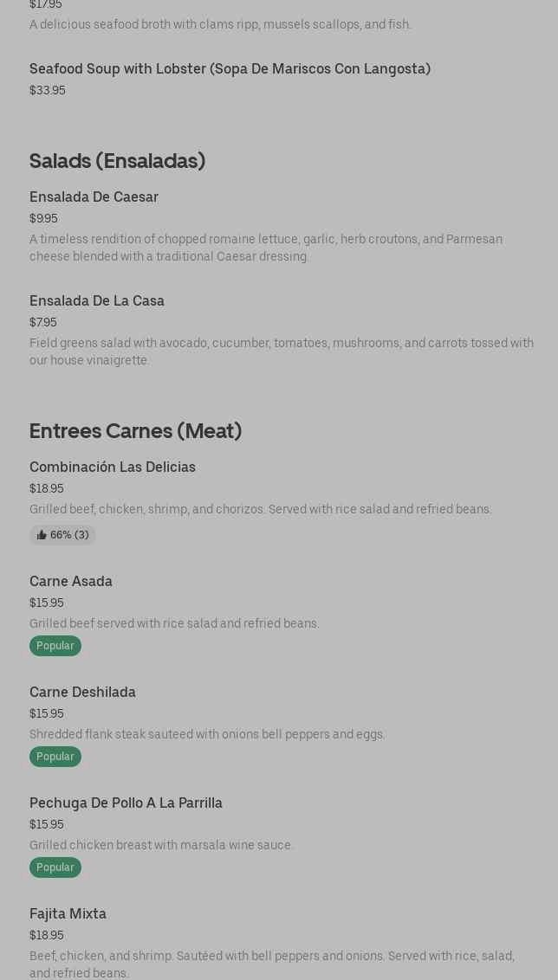Viewport: 558px width, 980px height.
Task: Click the $33.95 lobster soup price
Action: tap(47, 91)
